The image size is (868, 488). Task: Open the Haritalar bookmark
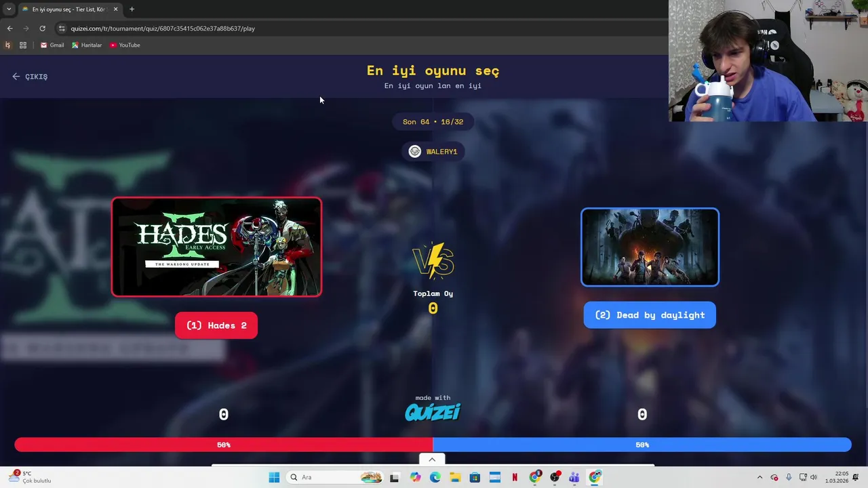87,45
